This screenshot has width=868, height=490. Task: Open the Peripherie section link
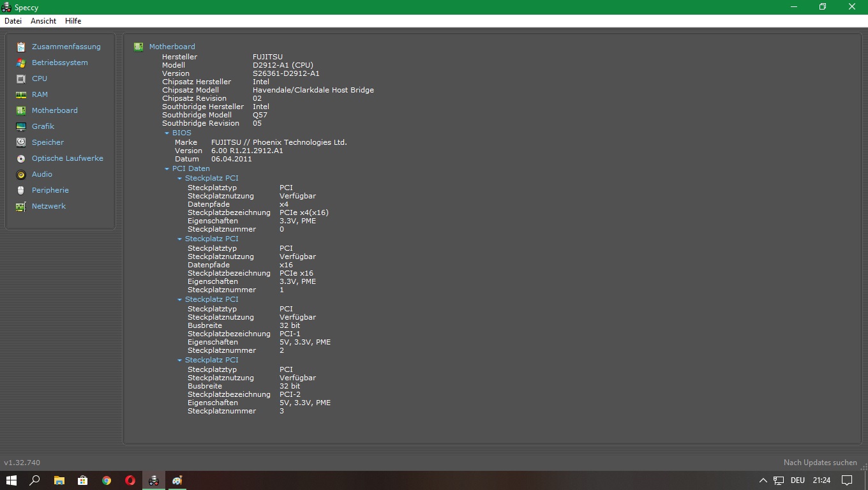click(x=50, y=190)
